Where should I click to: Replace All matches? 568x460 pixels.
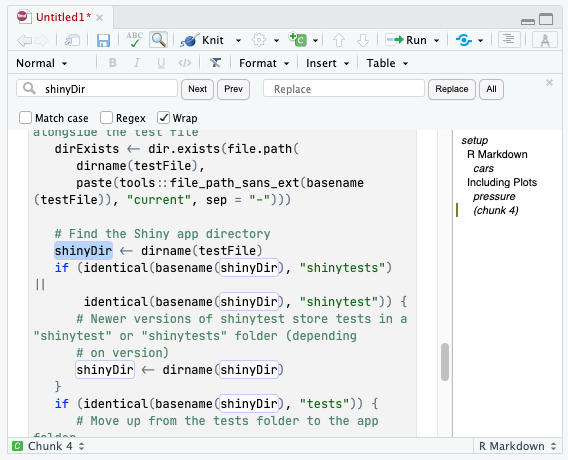click(491, 89)
